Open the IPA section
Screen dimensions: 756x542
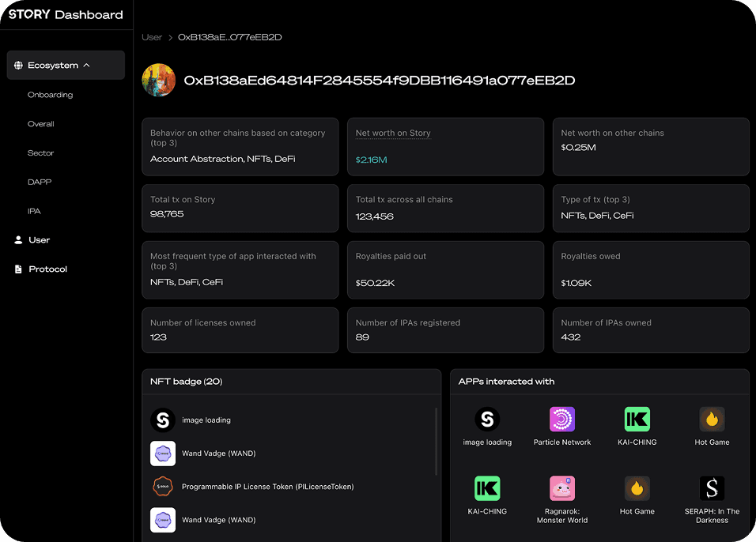point(36,211)
